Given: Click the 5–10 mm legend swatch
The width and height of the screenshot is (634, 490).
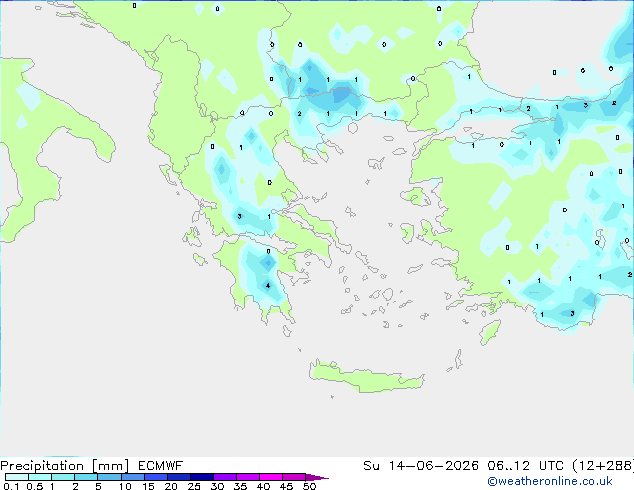Looking at the screenshot, I should click(x=109, y=477).
